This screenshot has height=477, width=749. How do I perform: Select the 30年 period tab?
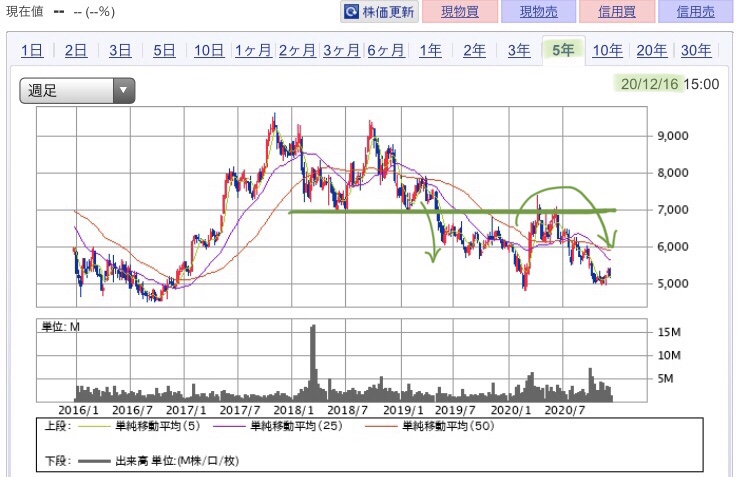[x=696, y=50]
